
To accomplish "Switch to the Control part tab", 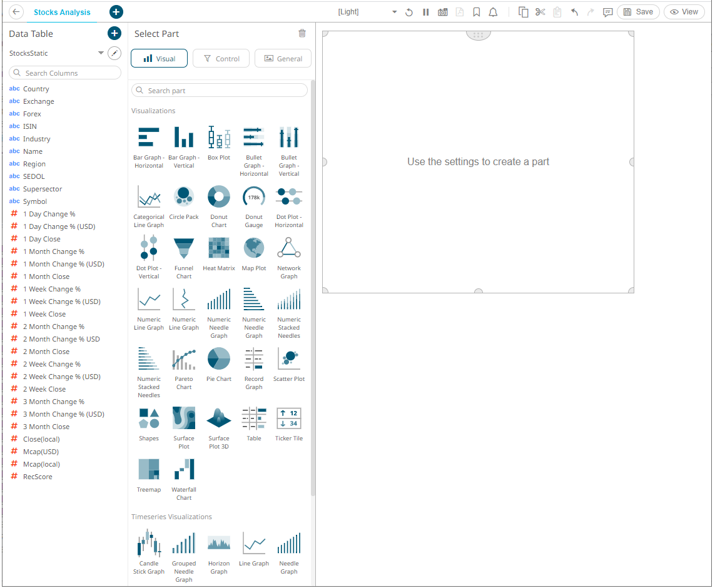I will [221, 58].
